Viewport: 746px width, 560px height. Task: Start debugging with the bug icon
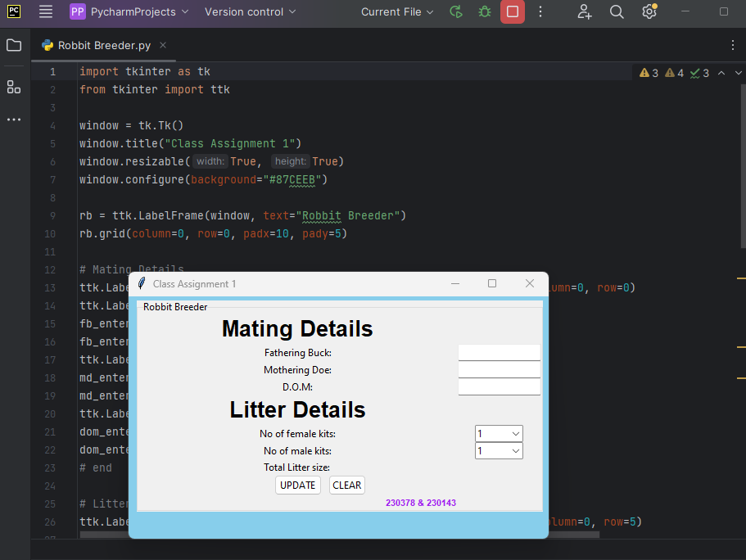pyautogui.click(x=484, y=12)
